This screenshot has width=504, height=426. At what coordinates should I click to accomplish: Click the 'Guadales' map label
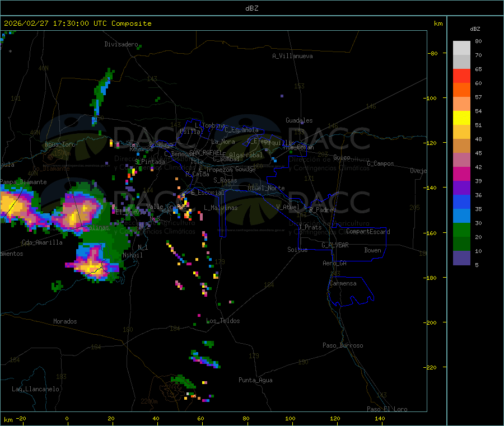click(x=299, y=120)
